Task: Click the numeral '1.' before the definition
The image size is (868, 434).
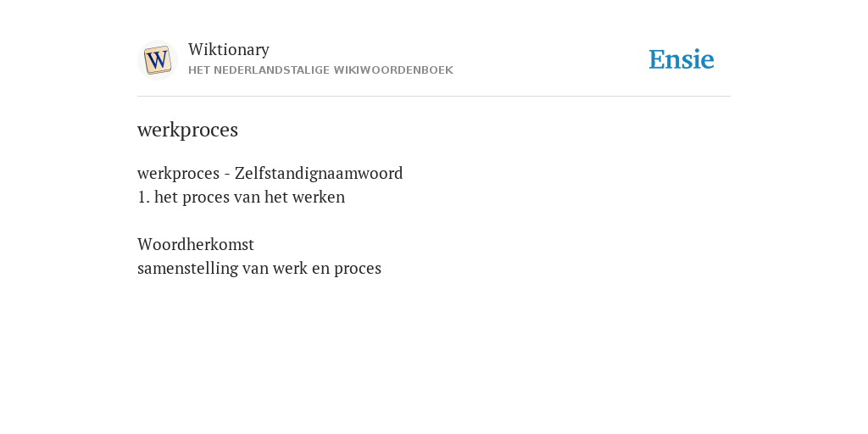Action: click(143, 197)
